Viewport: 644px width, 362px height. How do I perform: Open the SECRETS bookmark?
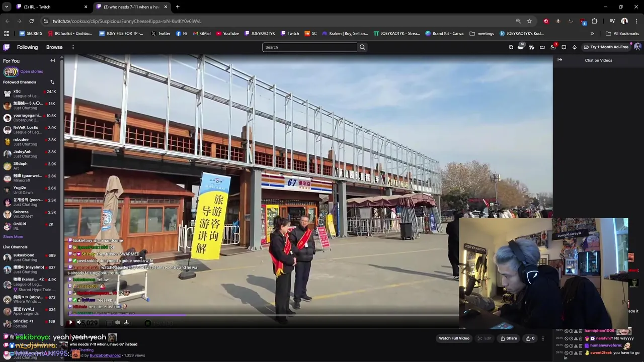click(x=31, y=34)
